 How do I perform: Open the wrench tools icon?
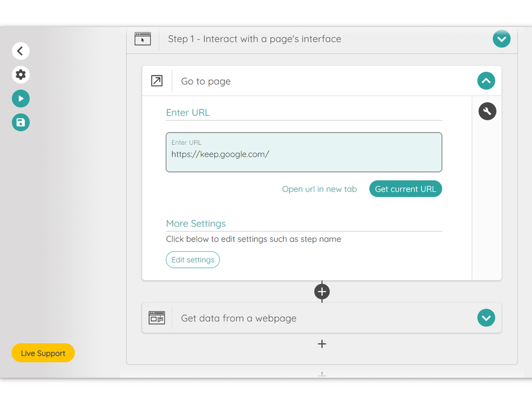pyautogui.click(x=487, y=112)
